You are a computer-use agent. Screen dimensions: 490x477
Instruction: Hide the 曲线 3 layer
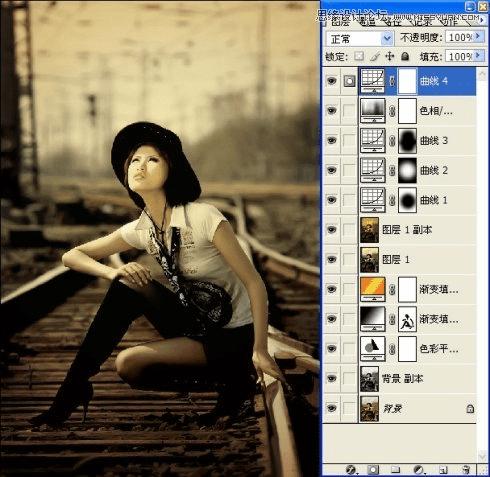[x=331, y=140]
